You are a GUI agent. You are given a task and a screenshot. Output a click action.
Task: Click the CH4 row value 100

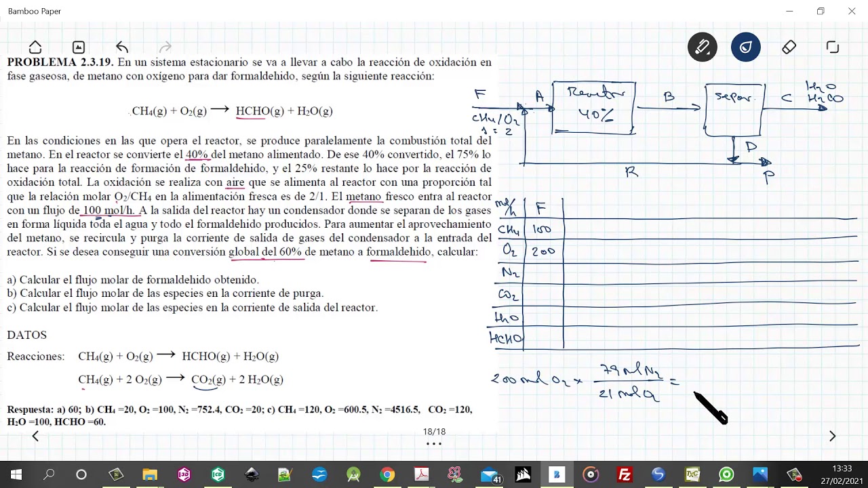pos(542,230)
